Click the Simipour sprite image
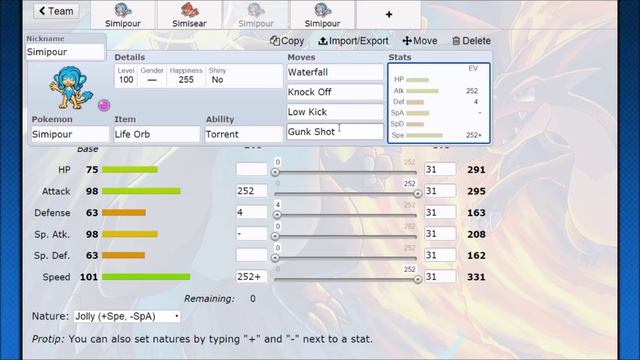 pos(70,88)
